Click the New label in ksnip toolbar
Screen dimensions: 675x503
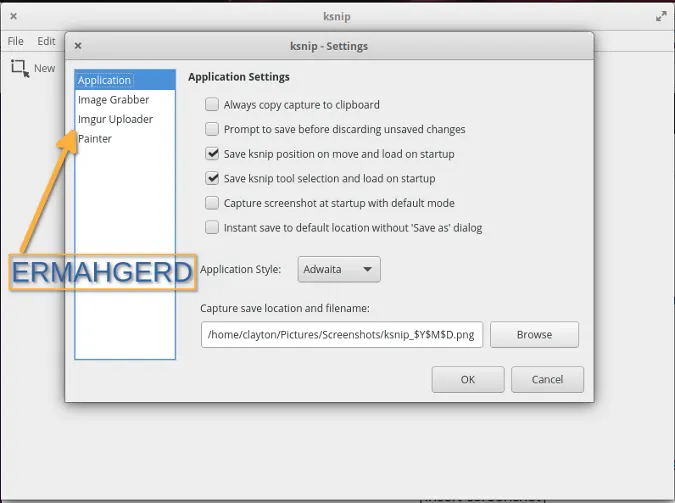click(44, 68)
